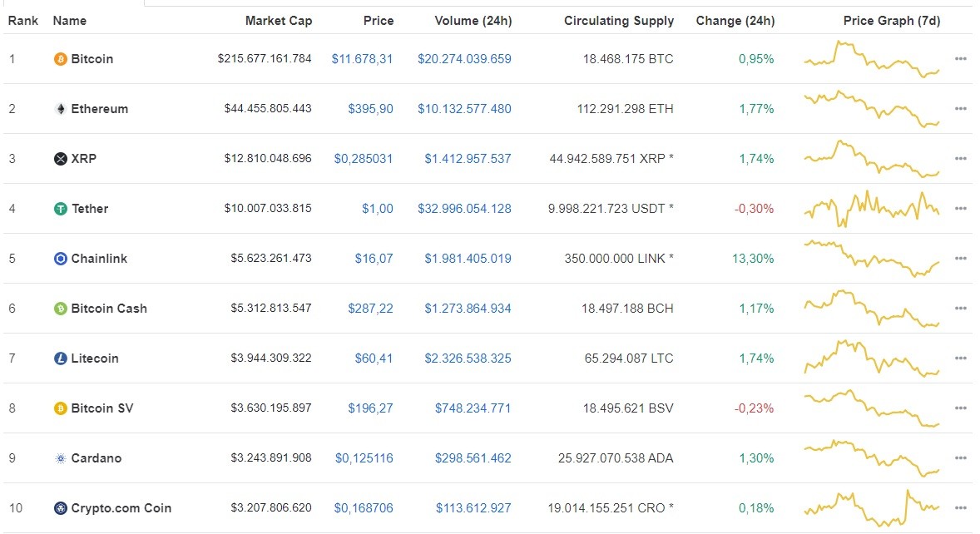Click the Bitcoin coin logo
Screen dimensions: 980x534
60,59
